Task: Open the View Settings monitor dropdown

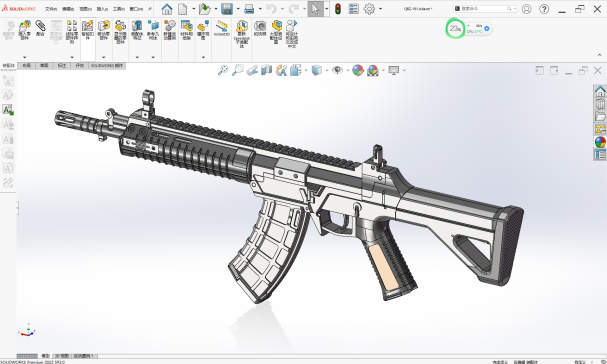Action: tap(394, 70)
